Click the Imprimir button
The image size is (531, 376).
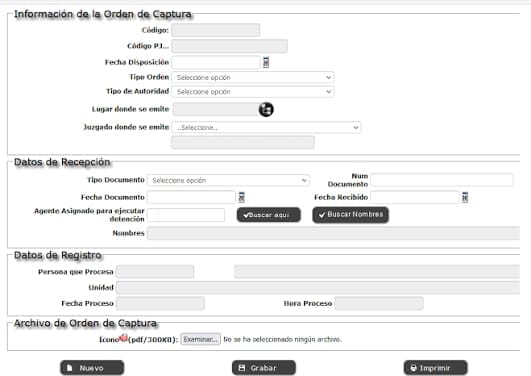point(436,368)
